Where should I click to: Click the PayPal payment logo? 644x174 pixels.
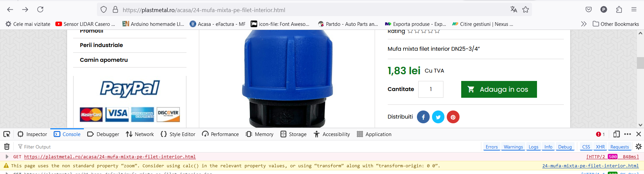click(130, 89)
